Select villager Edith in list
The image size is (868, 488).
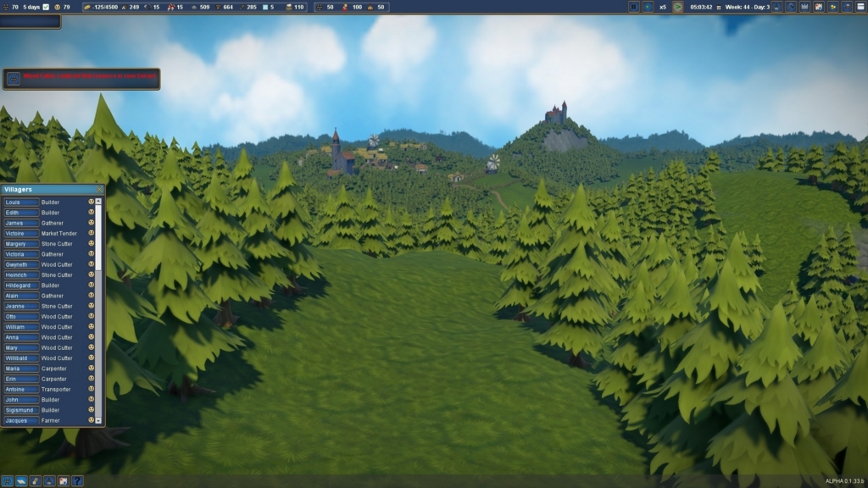pyautogui.click(x=21, y=213)
